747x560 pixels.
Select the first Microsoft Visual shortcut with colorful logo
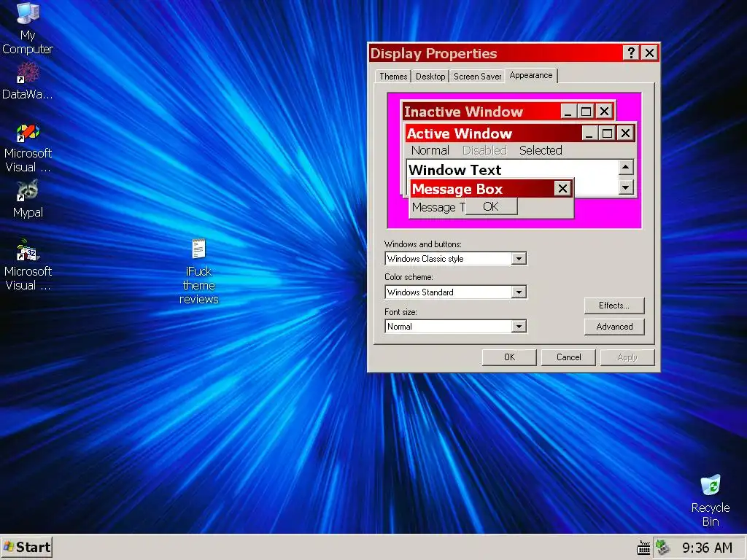coord(28,147)
